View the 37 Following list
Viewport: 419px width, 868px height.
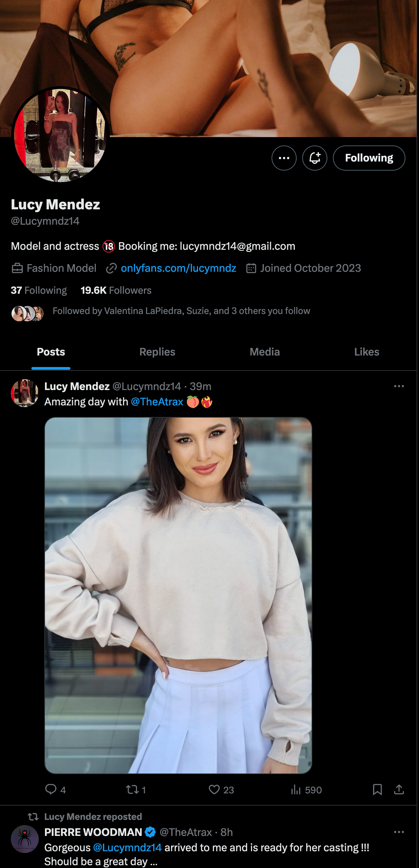(39, 290)
